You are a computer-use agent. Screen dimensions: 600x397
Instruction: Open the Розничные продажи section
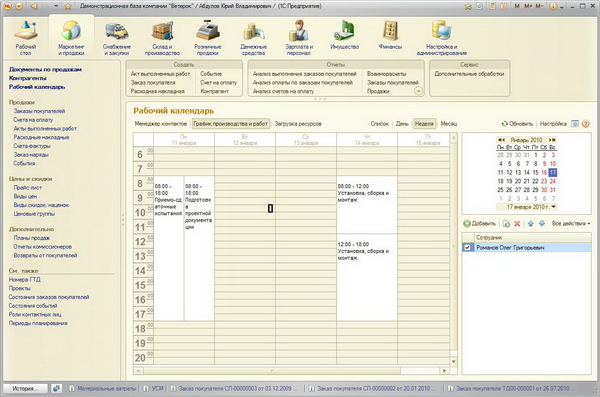coord(208,38)
